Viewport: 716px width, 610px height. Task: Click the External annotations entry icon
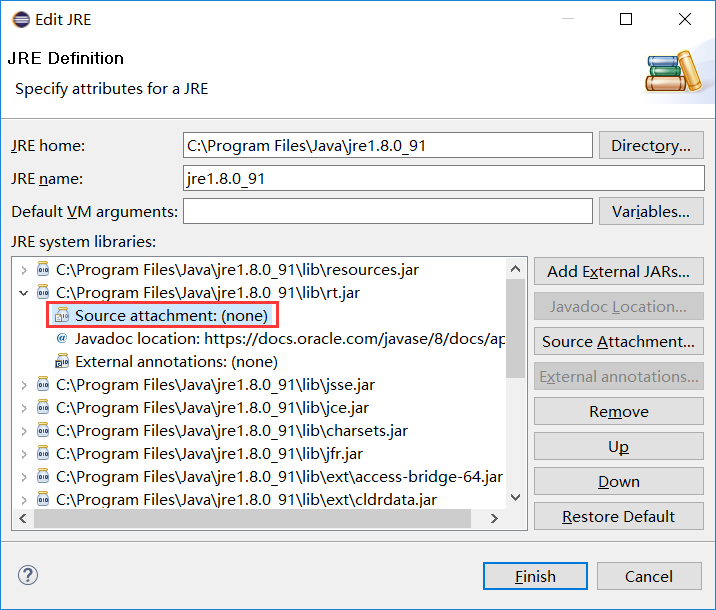point(62,362)
